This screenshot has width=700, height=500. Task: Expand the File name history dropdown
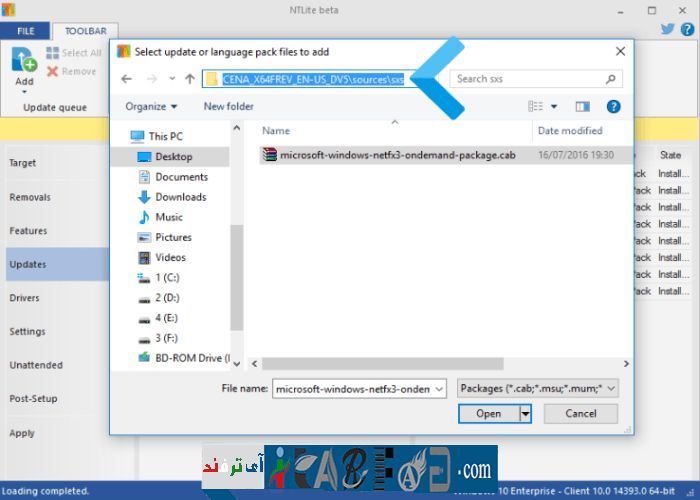(x=439, y=388)
